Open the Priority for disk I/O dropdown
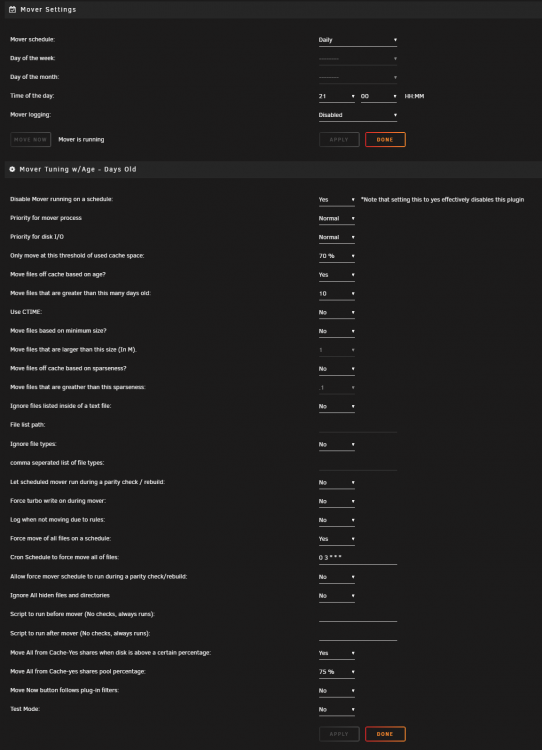 (337, 237)
